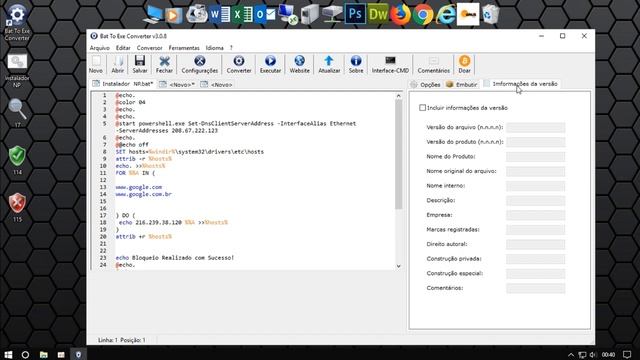This screenshot has height=360, width=640.
Task: Launch Dreamweaver from the top dock
Action: pyautogui.click(x=378, y=14)
